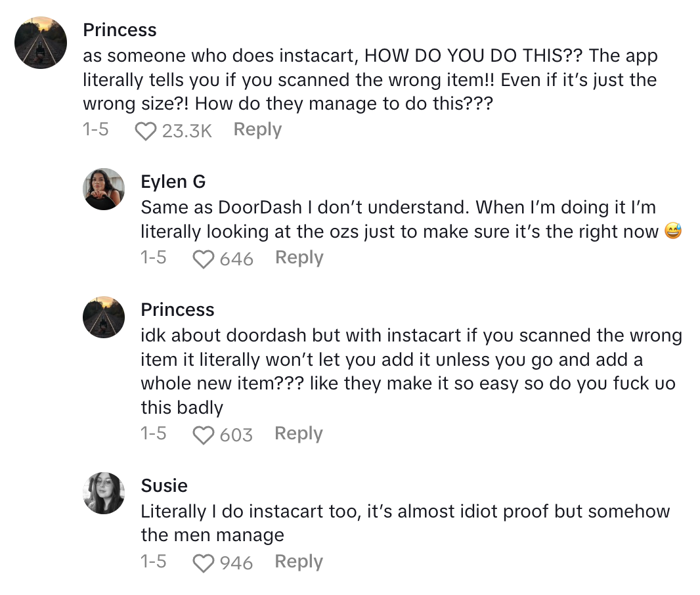
Task: View the 23.3K like count
Action: click(186, 131)
